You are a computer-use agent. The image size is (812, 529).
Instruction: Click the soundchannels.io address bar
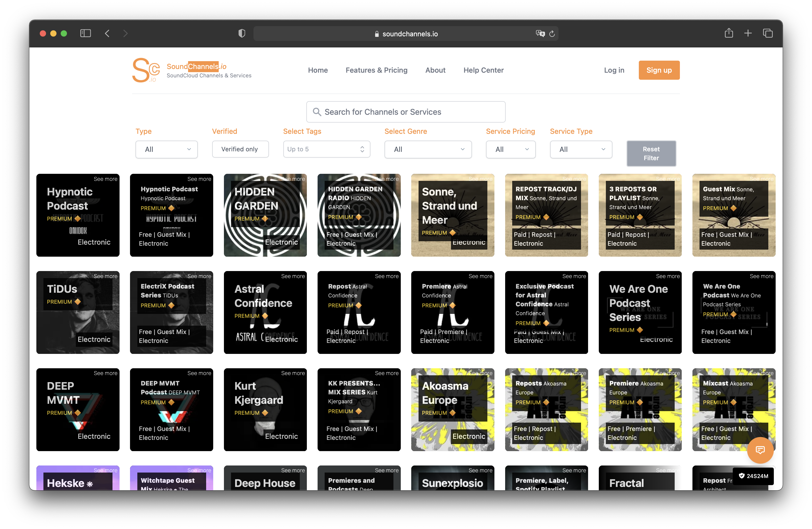coord(406,34)
